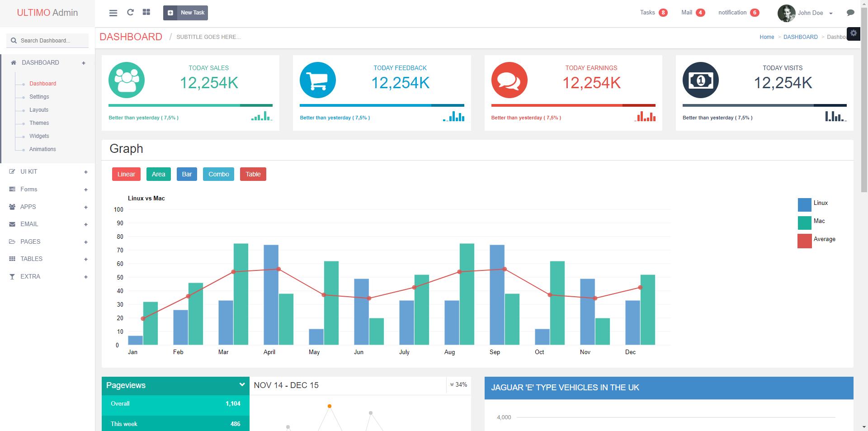The width and height of the screenshot is (868, 431).
Task: Open the Pageviews panel dropdown chevron
Action: pyautogui.click(x=242, y=384)
